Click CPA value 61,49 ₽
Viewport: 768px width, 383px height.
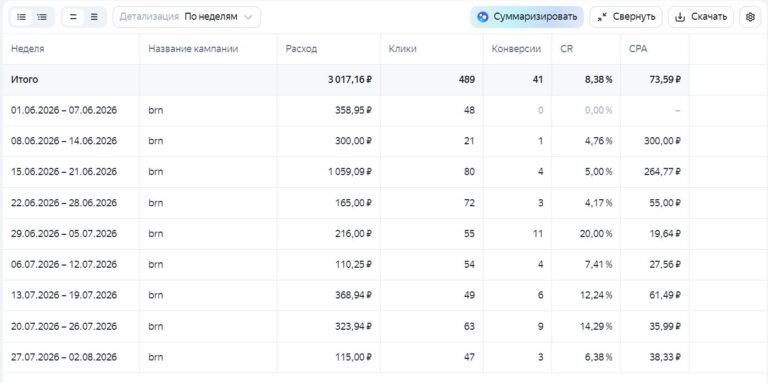(665, 295)
